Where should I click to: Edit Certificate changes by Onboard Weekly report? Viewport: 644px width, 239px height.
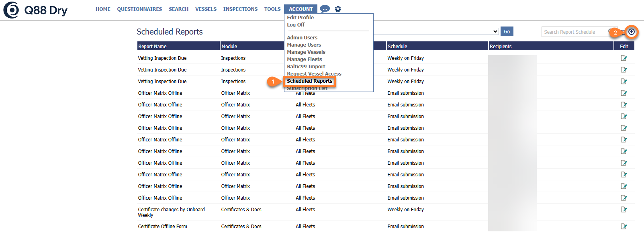[624, 210]
